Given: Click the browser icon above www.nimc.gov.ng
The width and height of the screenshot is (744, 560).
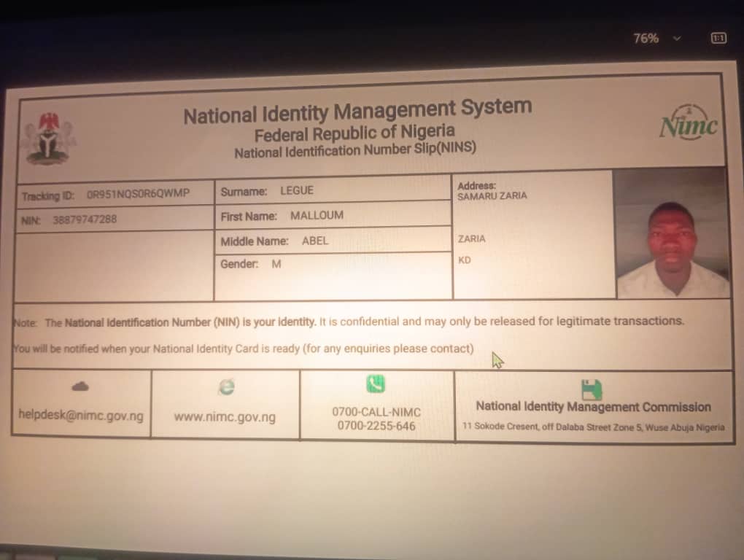Looking at the screenshot, I should tap(227, 387).
